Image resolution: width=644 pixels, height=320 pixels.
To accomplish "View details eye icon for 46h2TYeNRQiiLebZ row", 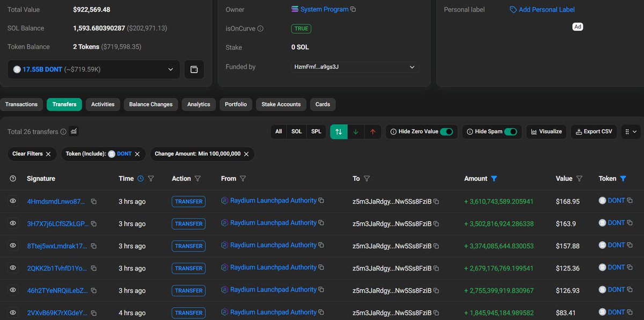I will pyautogui.click(x=13, y=290).
